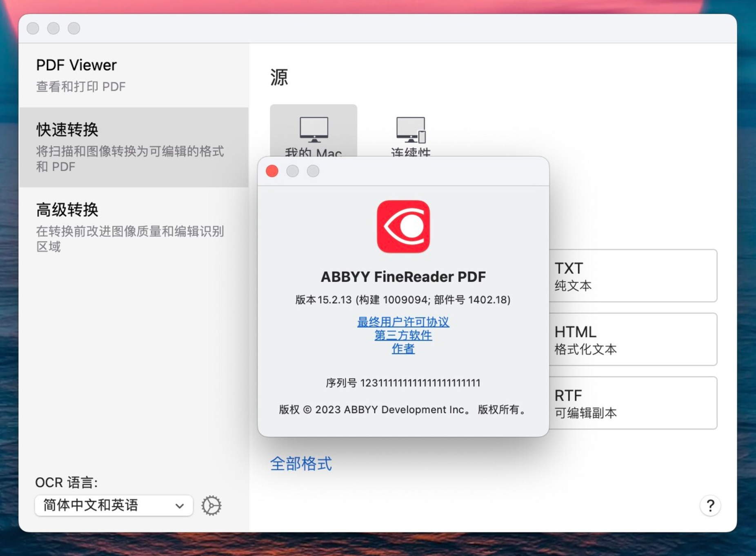Open 最终用户许可协议 license agreement link
Screen dimensions: 756x556
pyautogui.click(x=403, y=322)
